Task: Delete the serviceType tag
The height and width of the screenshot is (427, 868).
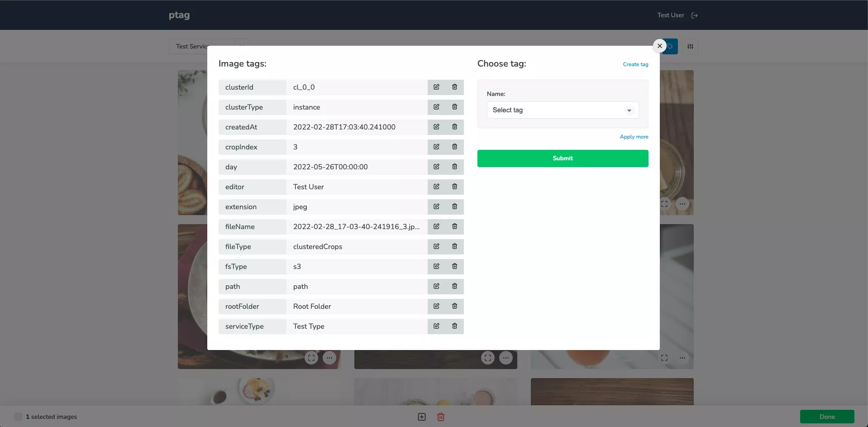Action: [x=454, y=326]
